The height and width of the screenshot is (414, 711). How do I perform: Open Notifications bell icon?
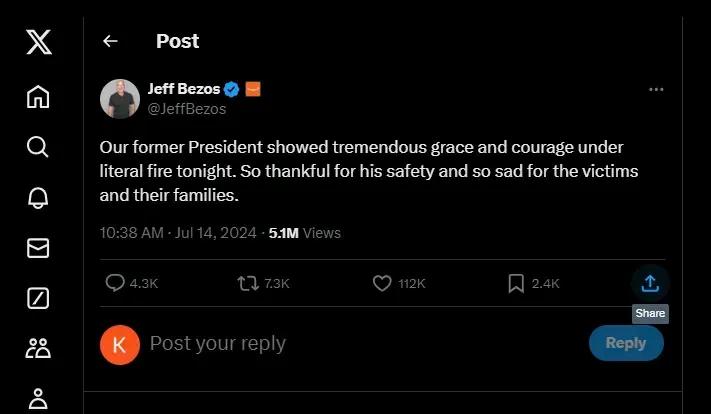point(38,198)
